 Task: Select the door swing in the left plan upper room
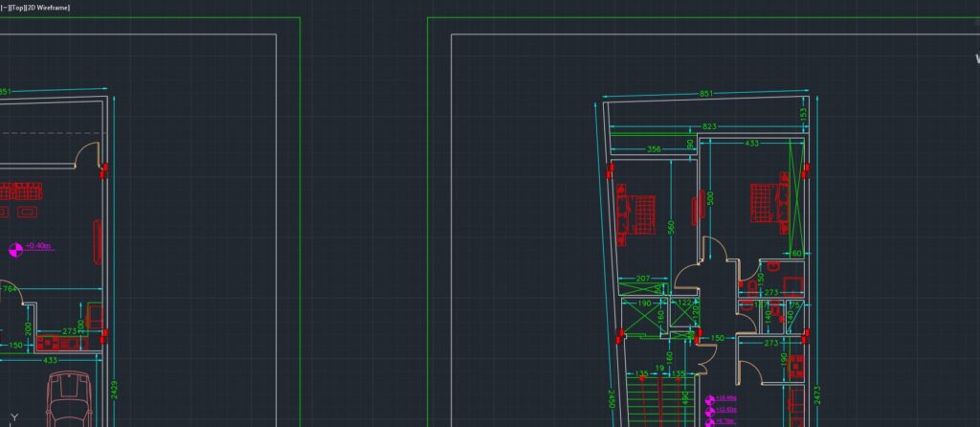click(x=87, y=155)
